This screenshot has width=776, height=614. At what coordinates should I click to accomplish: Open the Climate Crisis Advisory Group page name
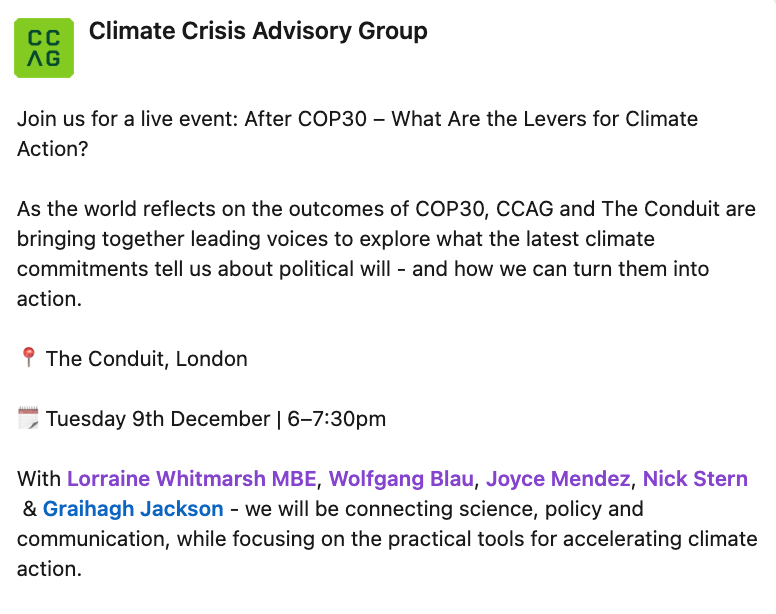pyautogui.click(x=258, y=32)
